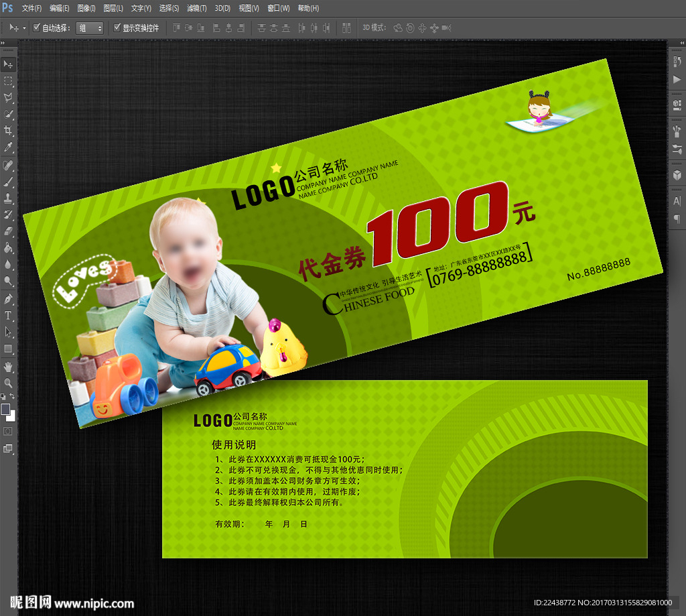Screen dimensions: 686x616
Task: Open the 组 auto-select dropdown
Action: [90, 28]
